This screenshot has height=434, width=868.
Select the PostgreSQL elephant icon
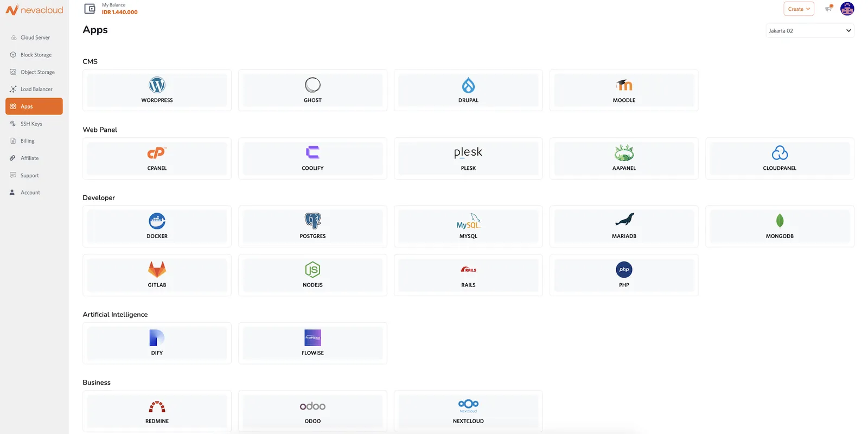312,221
